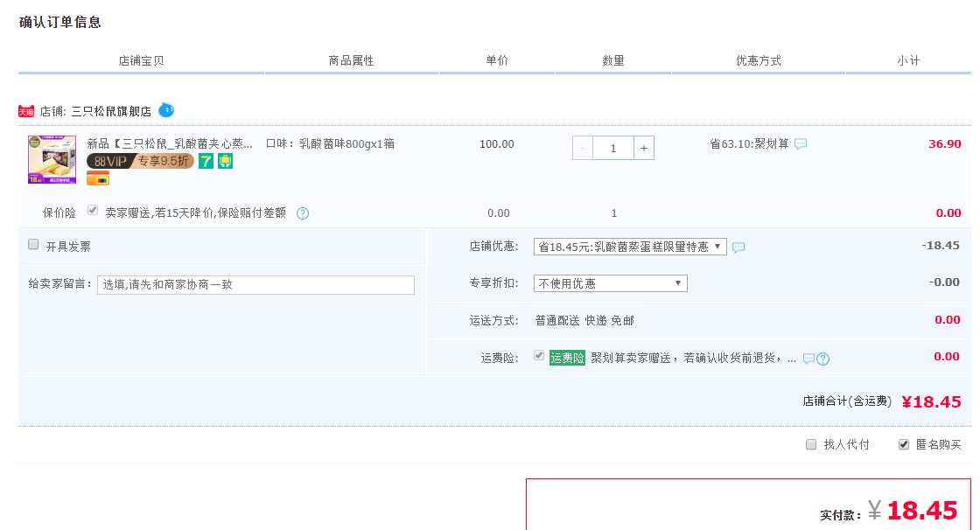
Task: Open comment bubble next to 聚划算 discount
Action: [801, 143]
